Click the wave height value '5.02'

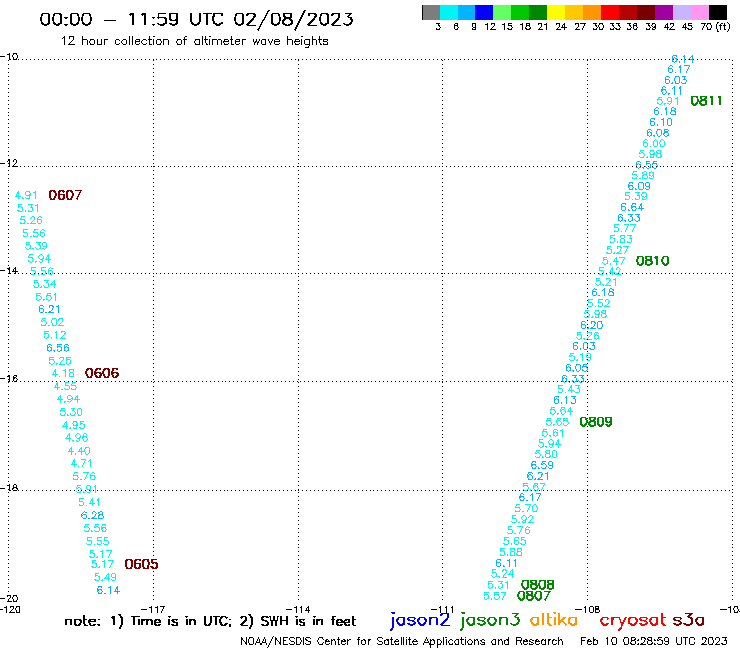tap(52, 322)
